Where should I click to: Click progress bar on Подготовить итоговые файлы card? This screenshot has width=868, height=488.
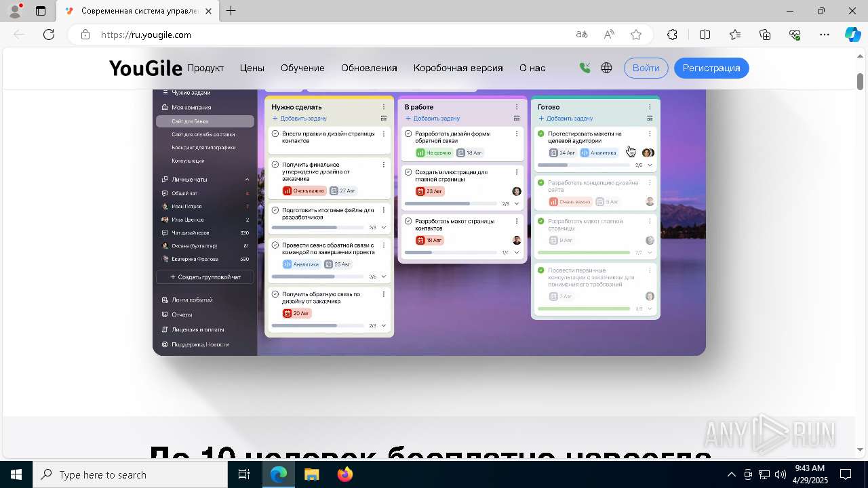tap(318, 228)
